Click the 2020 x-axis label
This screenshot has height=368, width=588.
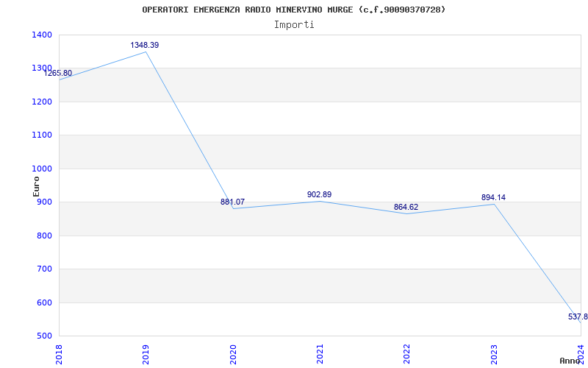pyautogui.click(x=233, y=354)
